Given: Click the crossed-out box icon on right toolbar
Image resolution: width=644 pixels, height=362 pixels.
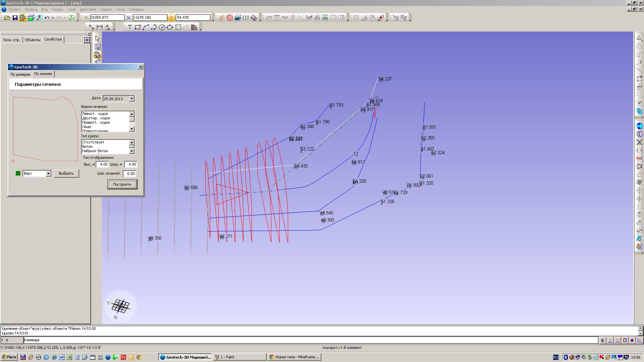Looking at the screenshot, I should 639,142.
